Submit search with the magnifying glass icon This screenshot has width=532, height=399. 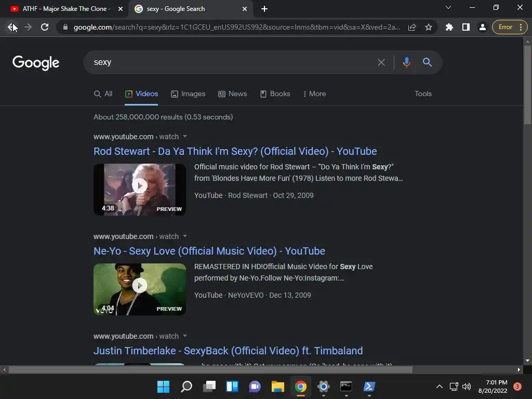tap(427, 62)
